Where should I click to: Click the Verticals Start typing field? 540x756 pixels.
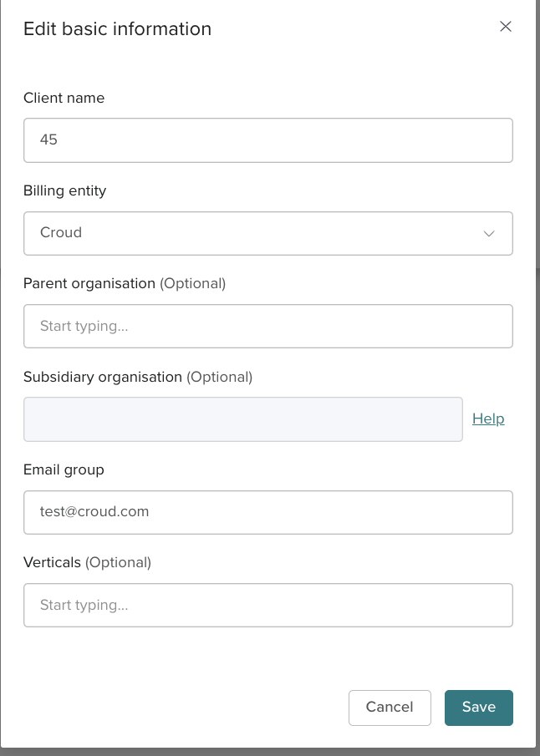[x=267, y=605]
